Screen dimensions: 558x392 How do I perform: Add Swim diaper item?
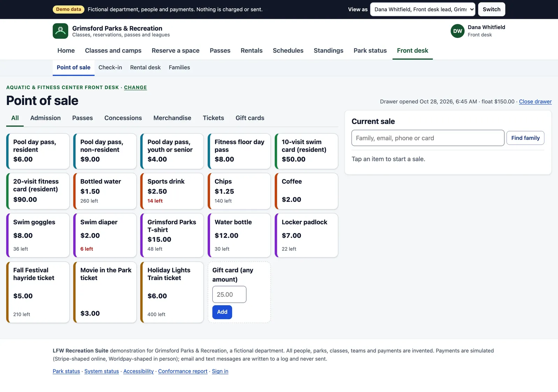point(105,235)
